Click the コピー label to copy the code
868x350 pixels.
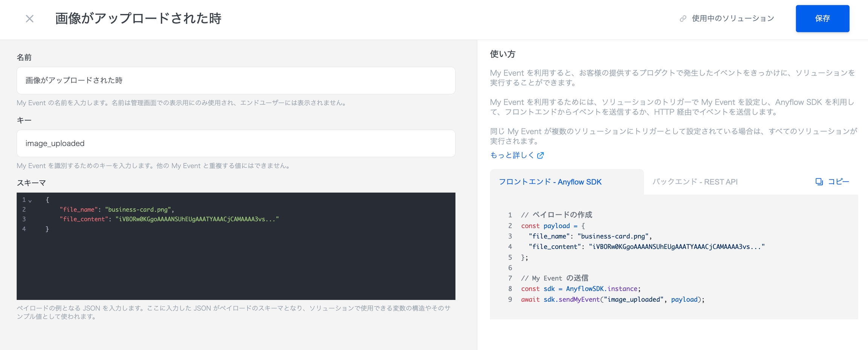click(x=838, y=182)
